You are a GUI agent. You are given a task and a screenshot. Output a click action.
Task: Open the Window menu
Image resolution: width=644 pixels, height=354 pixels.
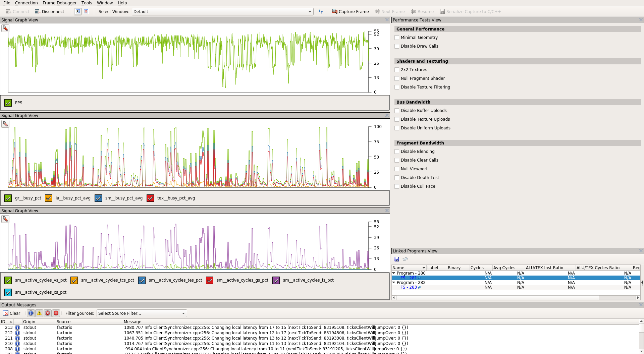coord(105,3)
